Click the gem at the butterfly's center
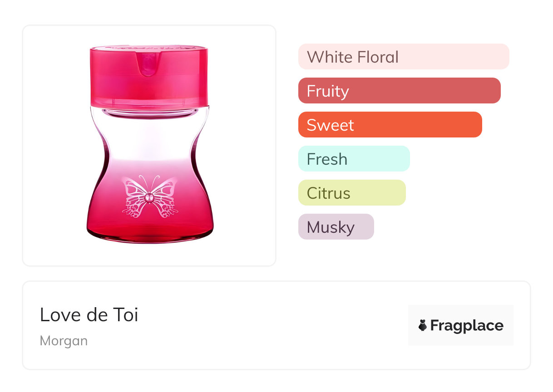The width and height of the screenshot is (553, 392). [149, 197]
